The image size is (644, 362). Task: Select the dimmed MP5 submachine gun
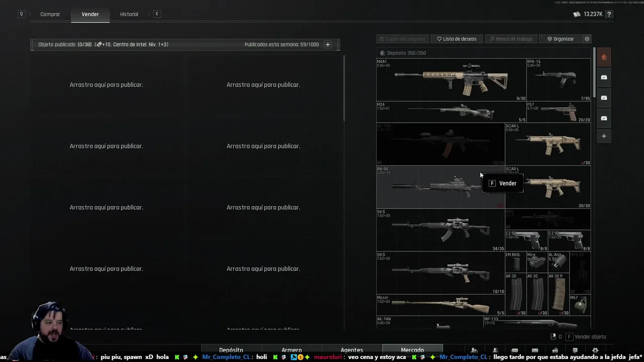(548, 219)
